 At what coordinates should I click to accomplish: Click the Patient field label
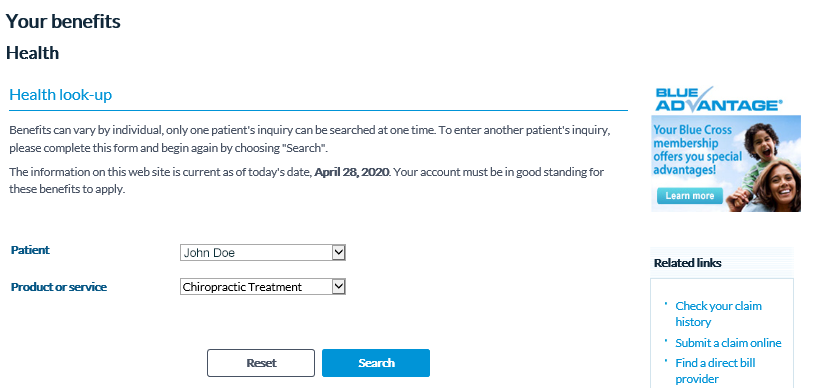(x=30, y=250)
